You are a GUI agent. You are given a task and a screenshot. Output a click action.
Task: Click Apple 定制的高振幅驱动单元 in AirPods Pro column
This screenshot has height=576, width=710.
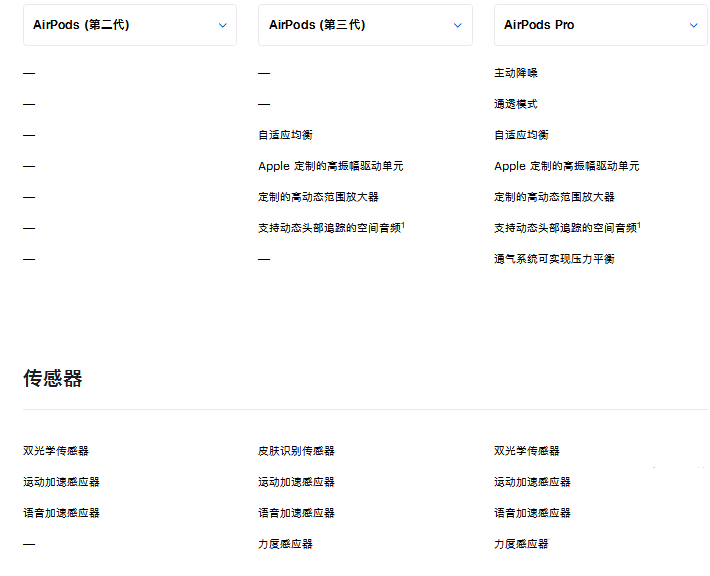click(x=566, y=166)
